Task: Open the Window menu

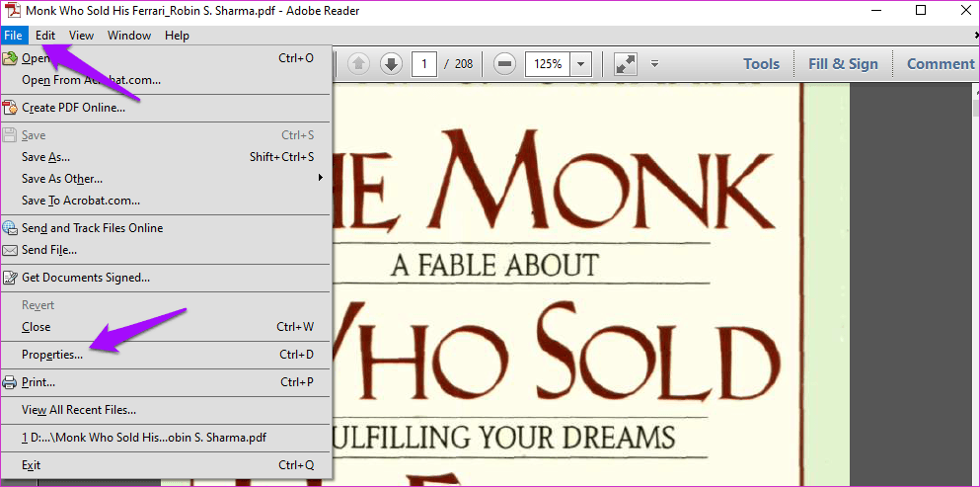Action: click(129, 36)
